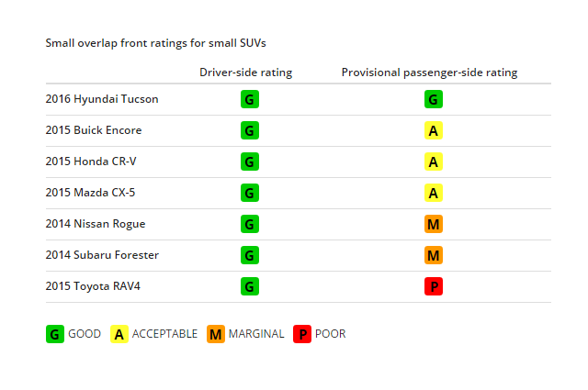Image resolution: width=588 pixels, height=390 pixels.
Task: Click Mazda CX-5 passenger-side Acceptable icon
Action: tap(434, 193)
